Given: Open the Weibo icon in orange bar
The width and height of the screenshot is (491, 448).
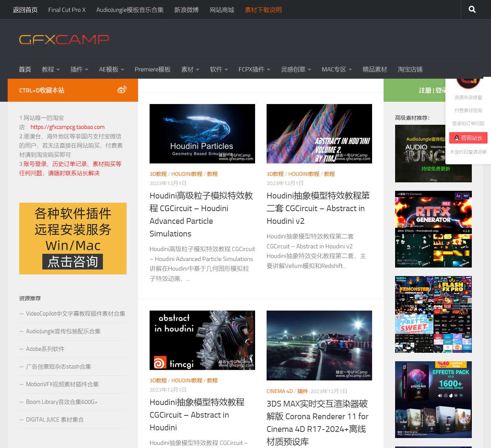Looking at the screenshot, I should pos(122,90).
